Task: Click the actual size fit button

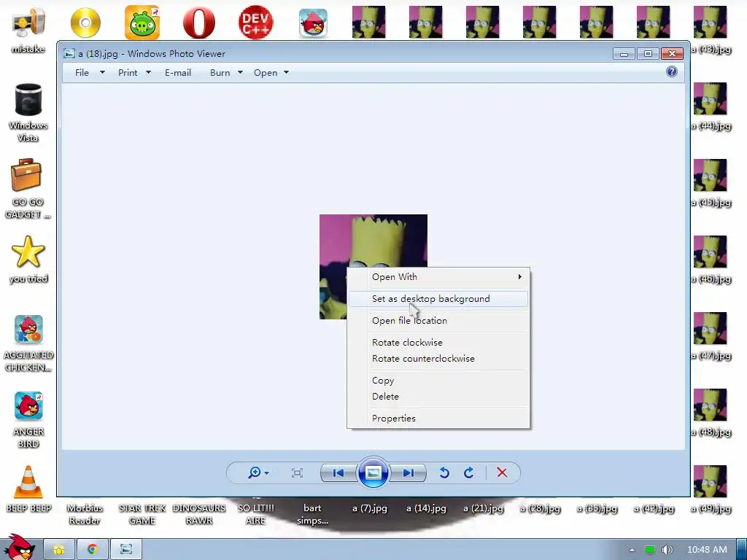Action: click(x=298, y=472)
